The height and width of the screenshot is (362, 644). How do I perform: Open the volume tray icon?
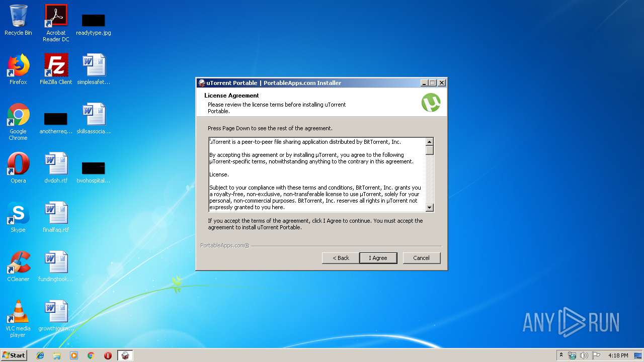tap(584, 355)
